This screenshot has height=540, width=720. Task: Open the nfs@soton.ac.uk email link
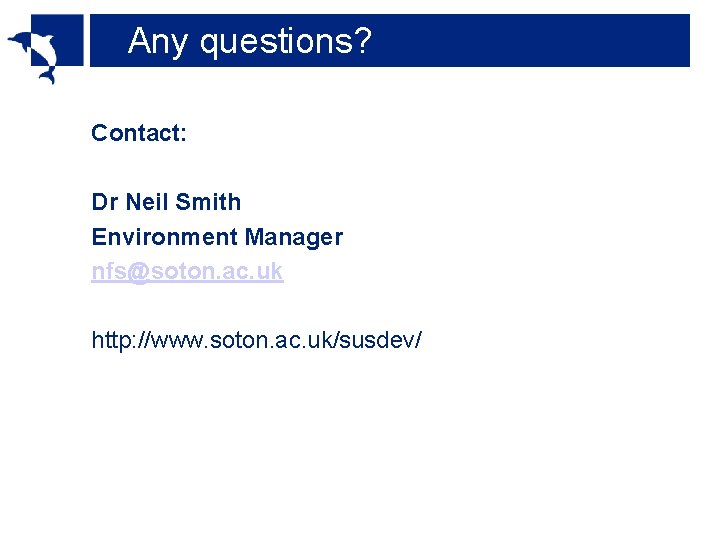(187, 271)
